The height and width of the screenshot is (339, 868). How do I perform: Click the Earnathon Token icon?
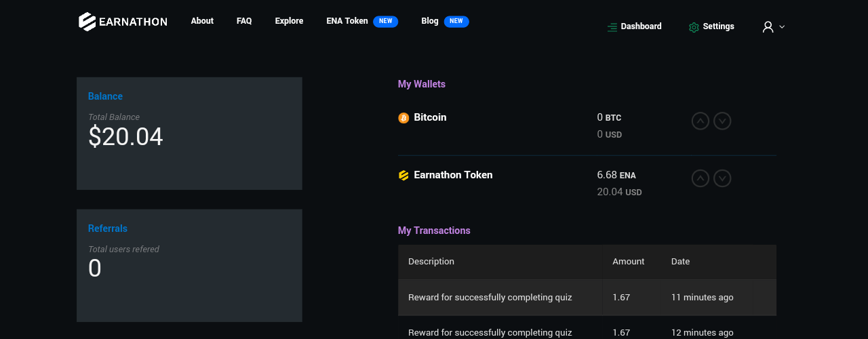click(403, 176)
